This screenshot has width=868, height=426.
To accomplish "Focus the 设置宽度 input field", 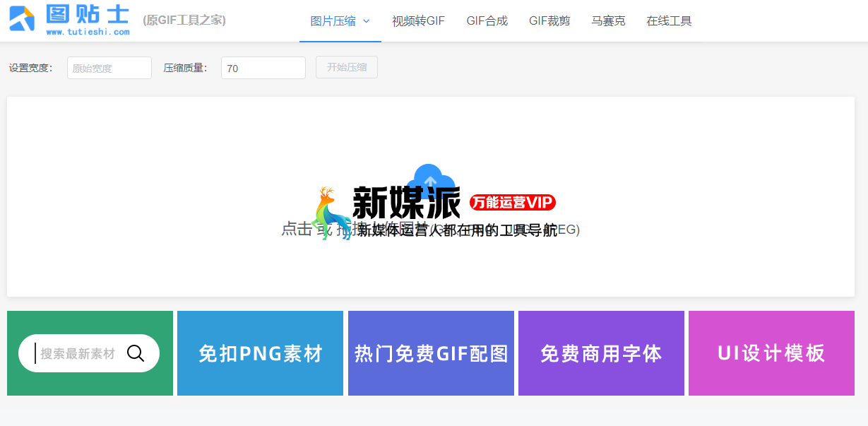I will point(109,68).
